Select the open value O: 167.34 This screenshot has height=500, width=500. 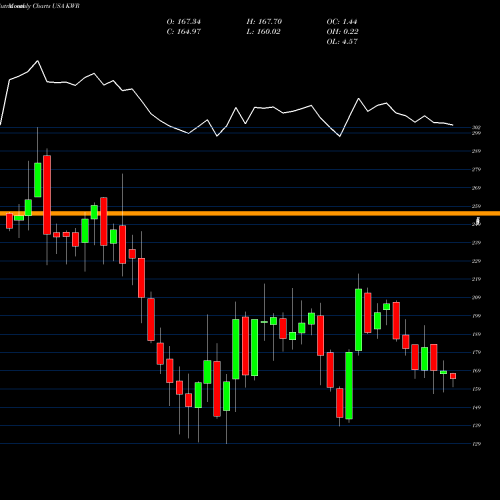[x=184, y=22]
